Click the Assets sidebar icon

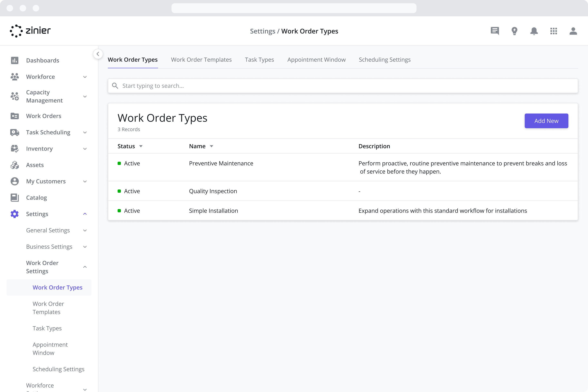(14, 165)
